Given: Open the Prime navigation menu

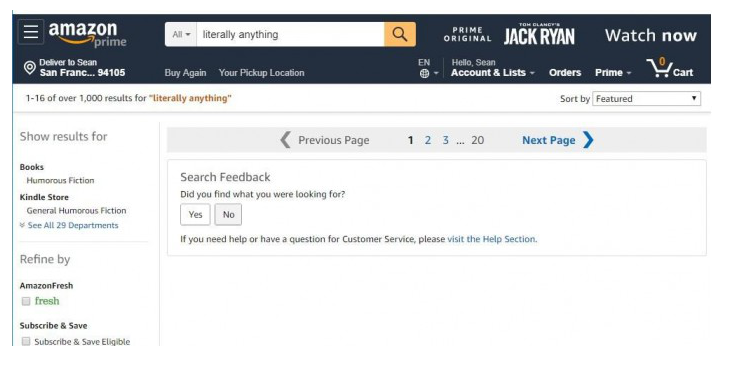Looking at the screenshot, I should click(x=613, y=73).
